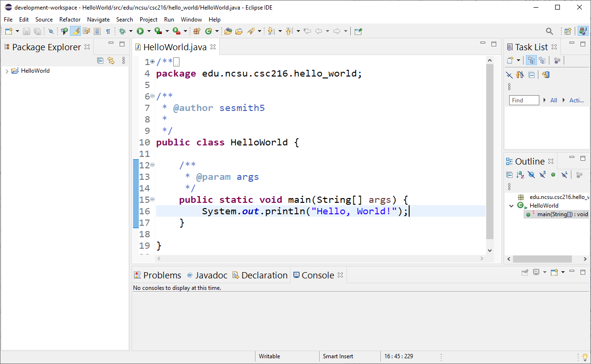The width and height of the screenshot is (591, 364).
Task: Click the All filter link in Task List
Action: click(x=554, y=100)
